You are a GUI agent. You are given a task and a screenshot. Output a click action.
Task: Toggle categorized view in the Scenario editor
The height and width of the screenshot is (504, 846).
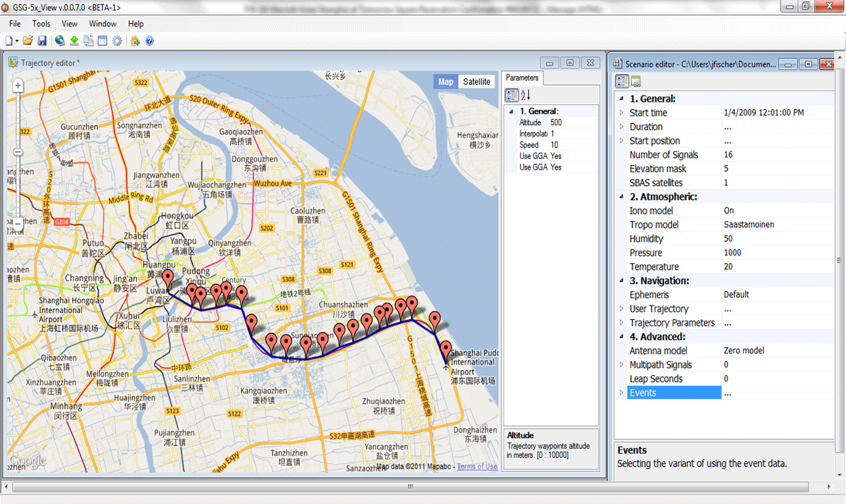[x=621, y=82]
